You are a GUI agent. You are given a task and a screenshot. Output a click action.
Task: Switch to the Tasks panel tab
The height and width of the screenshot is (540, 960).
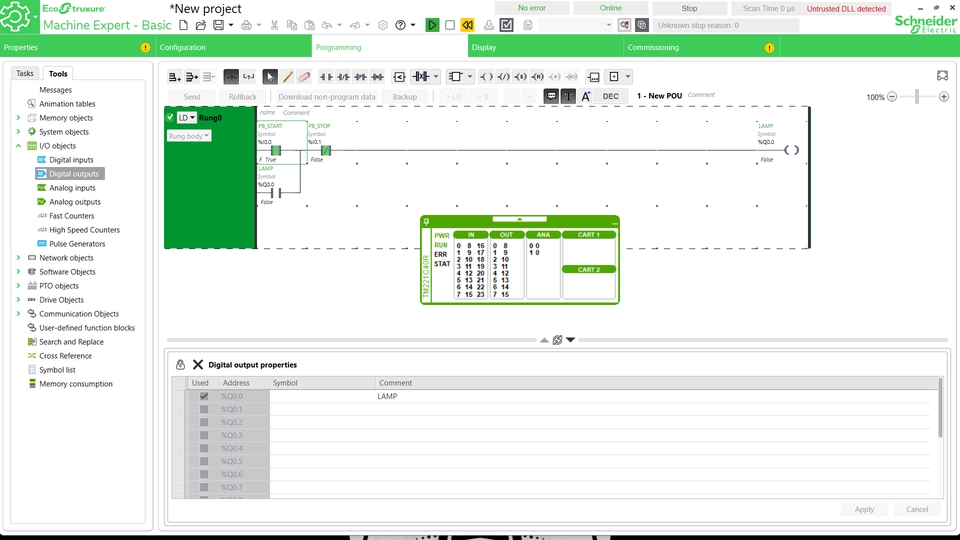[x=25, y=73]
